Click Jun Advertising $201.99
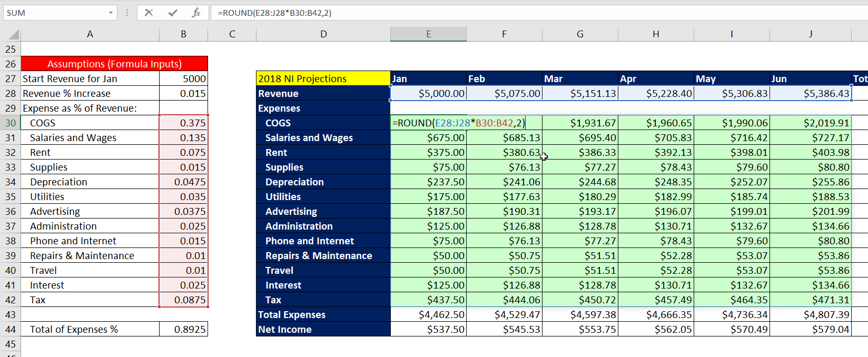Image resolution: width=868 pixels, height=357 pixels. click(x=811, y=211)
